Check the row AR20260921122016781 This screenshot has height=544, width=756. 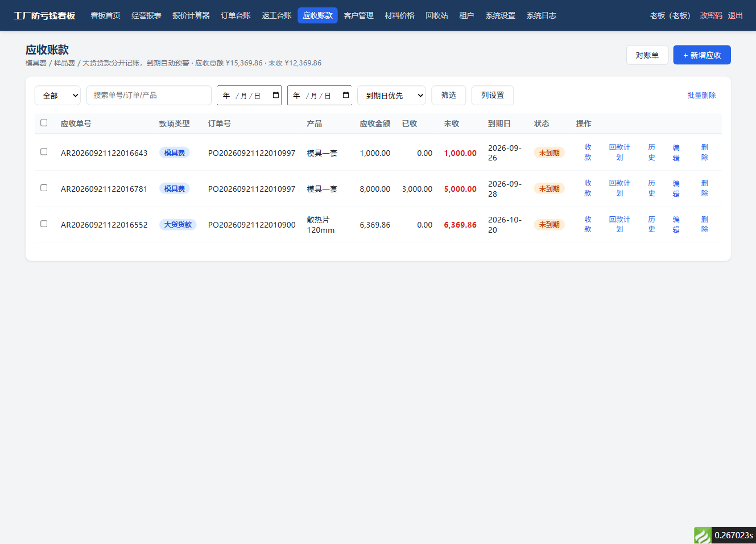[44, 188]
